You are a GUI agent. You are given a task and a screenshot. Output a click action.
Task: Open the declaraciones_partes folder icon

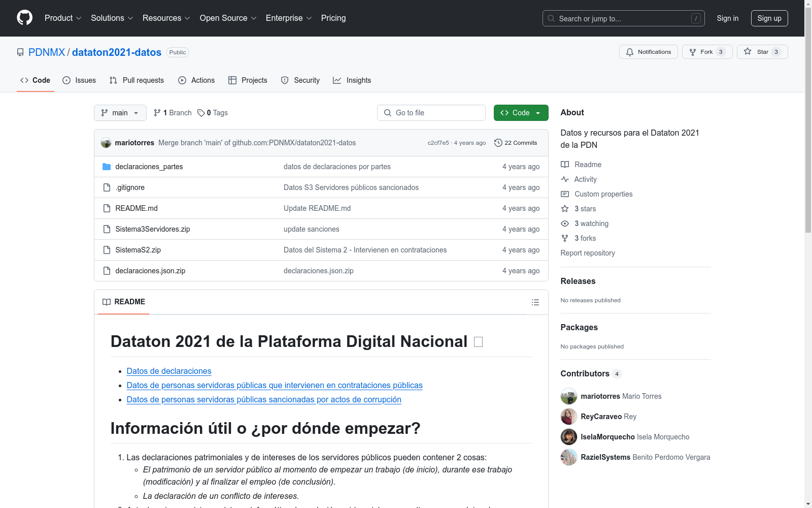point(107,167)
